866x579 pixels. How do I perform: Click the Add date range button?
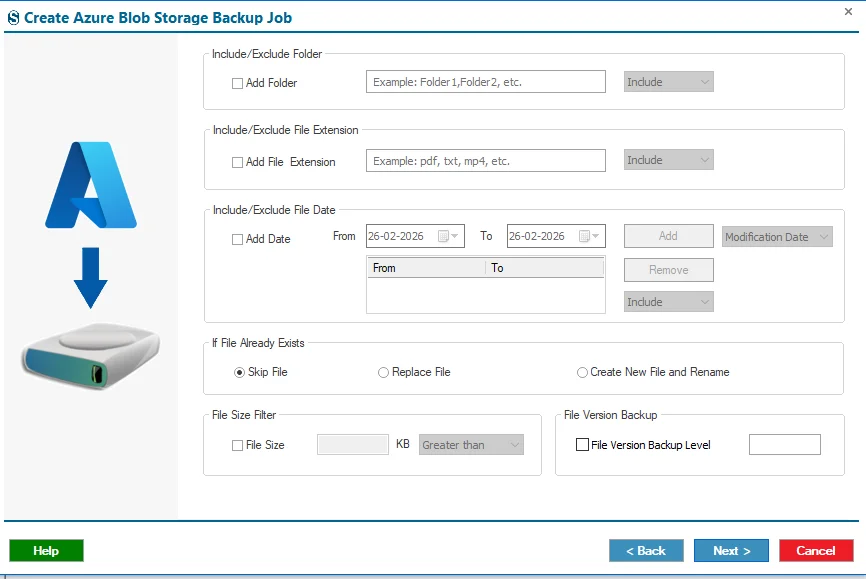tap(668, 236)
